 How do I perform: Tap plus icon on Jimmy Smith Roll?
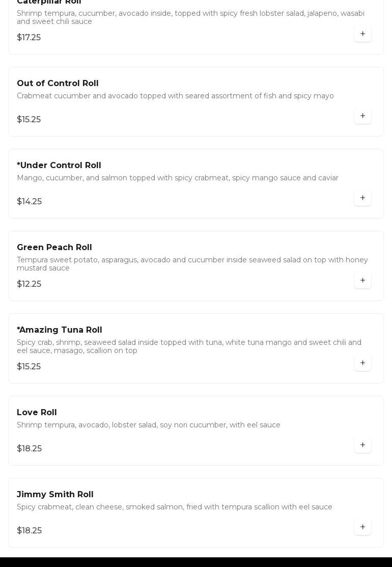[362, 527]
